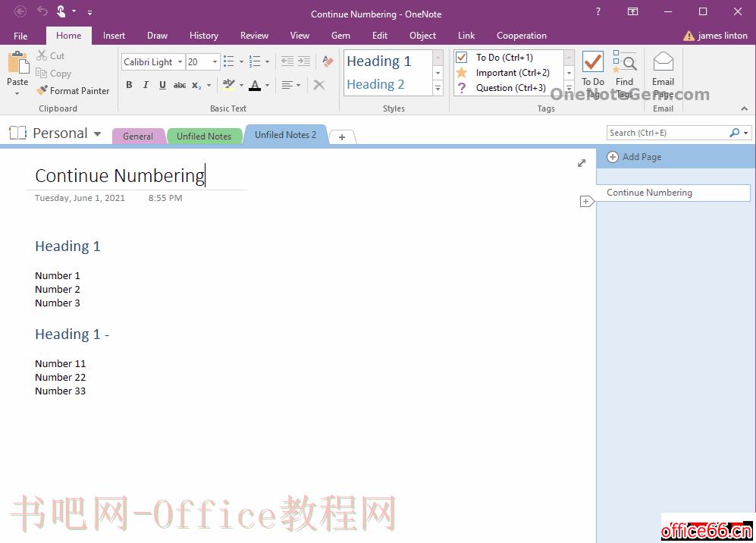
Task: Click Add Page button
Action: click(634, 157)
